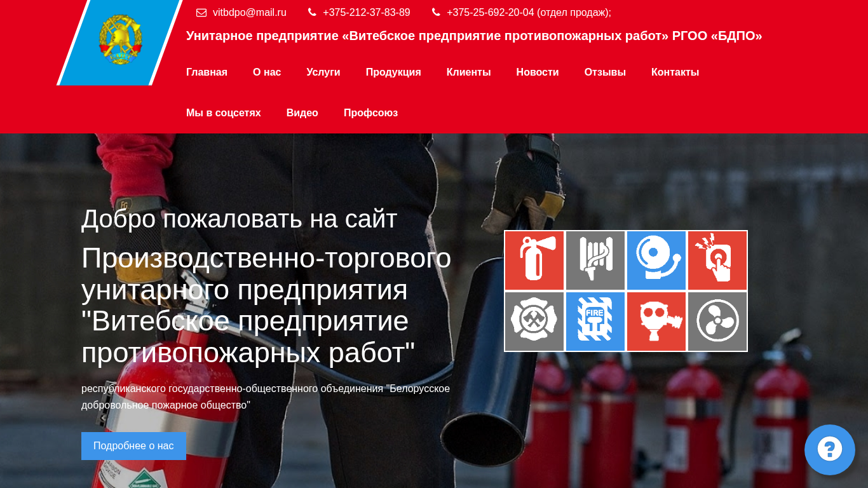
Task: Select the manual alarm push-button tile
Action: [717, 261]
